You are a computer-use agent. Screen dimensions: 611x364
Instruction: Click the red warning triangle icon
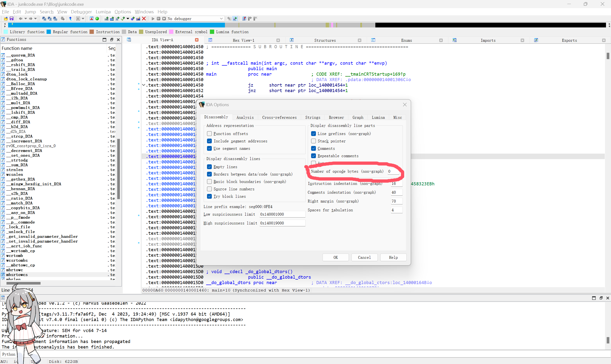(x=91, y=19)
